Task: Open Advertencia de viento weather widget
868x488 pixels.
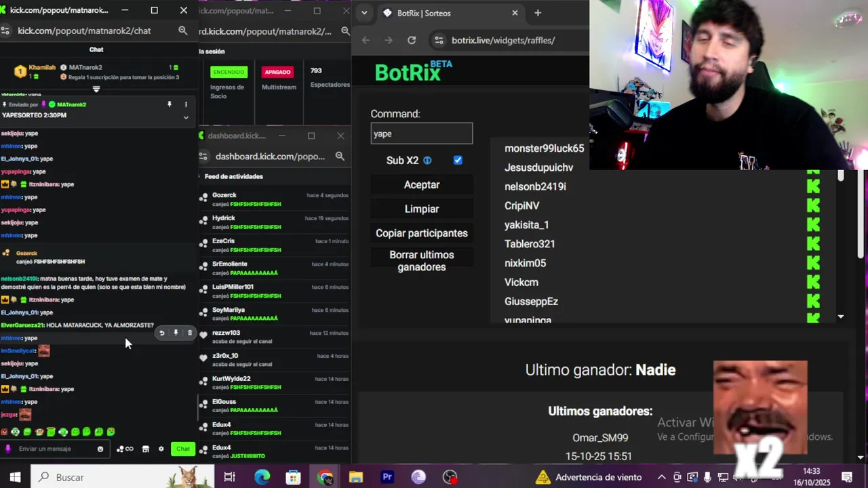Action: 589,477
